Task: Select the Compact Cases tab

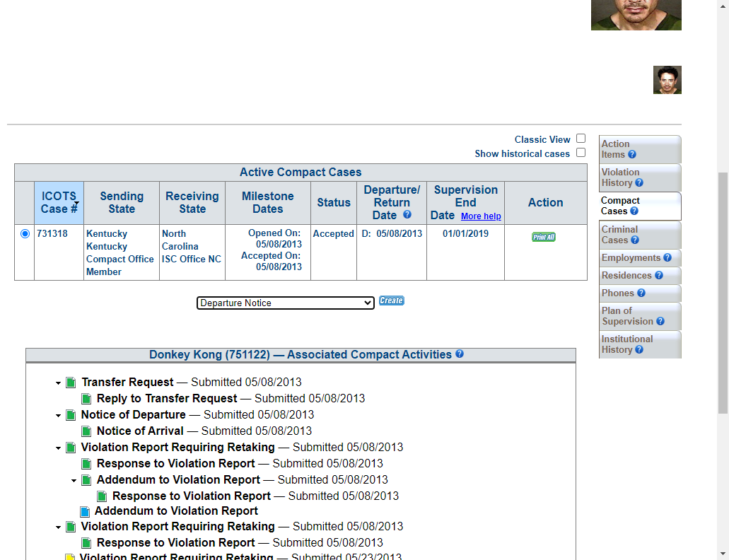Action: pyautogui.click(x=640, y=206)
